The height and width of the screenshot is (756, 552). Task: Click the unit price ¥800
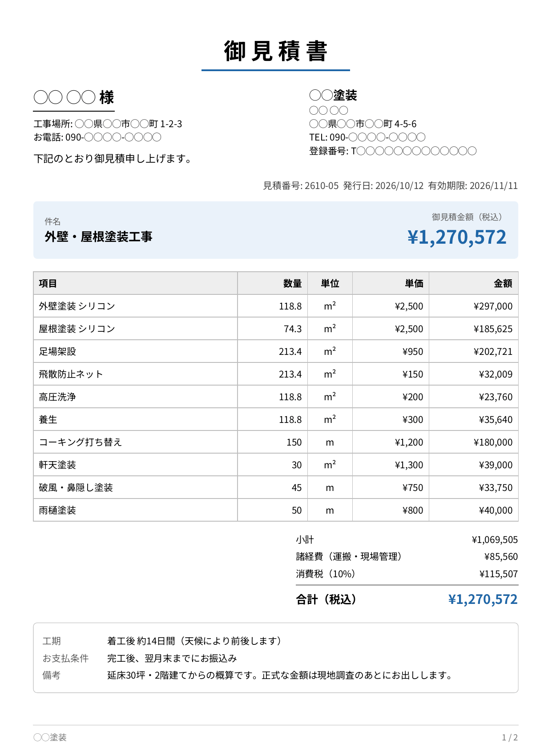click(413, 510)
